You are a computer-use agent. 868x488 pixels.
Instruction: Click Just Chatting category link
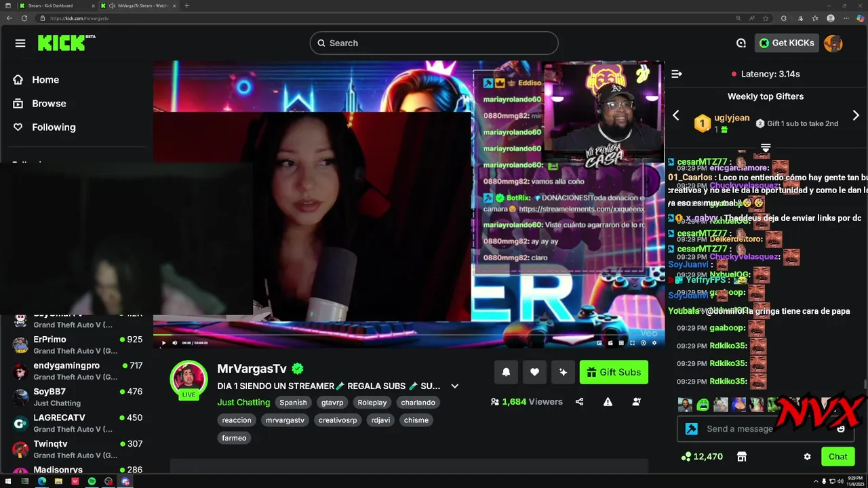point(243,402)
